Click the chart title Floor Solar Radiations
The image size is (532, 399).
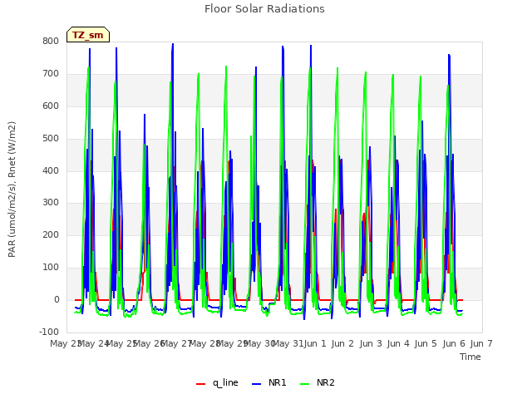point(264,9)
